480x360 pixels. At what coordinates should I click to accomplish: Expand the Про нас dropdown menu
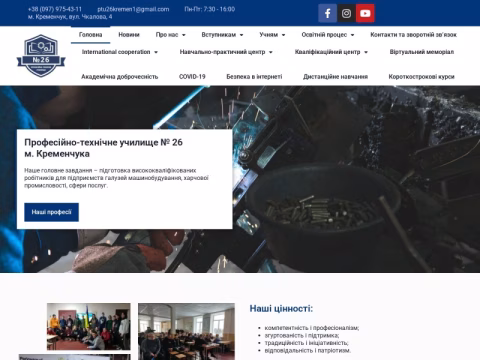171,35
